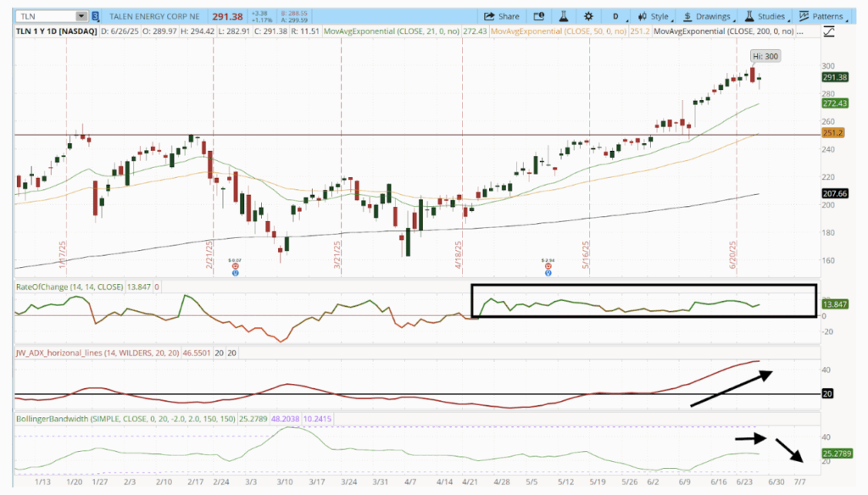Screen dimensions: 868x495
Task: Click the dollar-sign icon beside Drawings
Action: point(687,16)
